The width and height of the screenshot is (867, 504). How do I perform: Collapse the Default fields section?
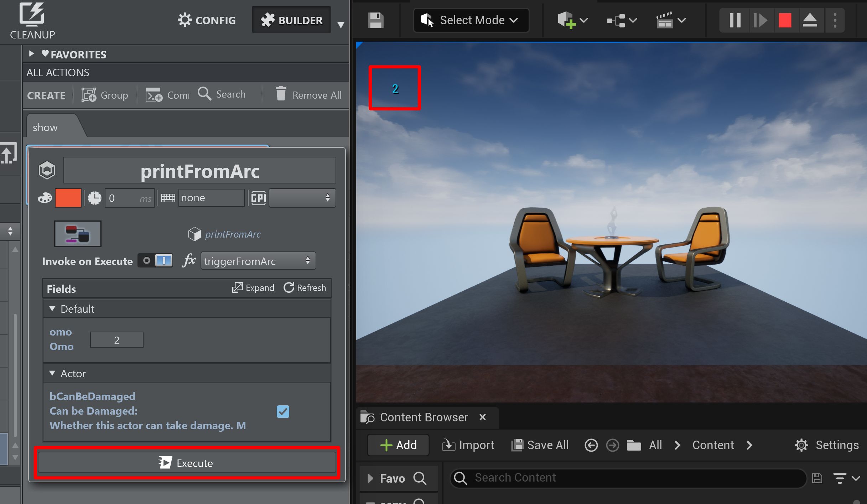tap(53, 309)
